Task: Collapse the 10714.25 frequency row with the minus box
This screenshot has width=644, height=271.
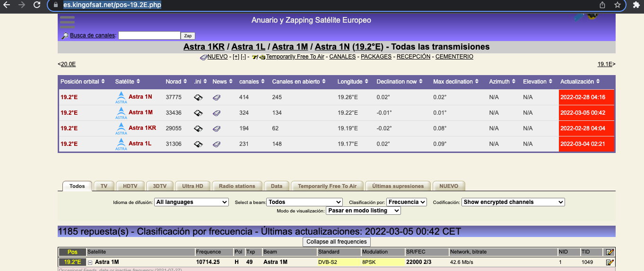Action: pos(90,262)
